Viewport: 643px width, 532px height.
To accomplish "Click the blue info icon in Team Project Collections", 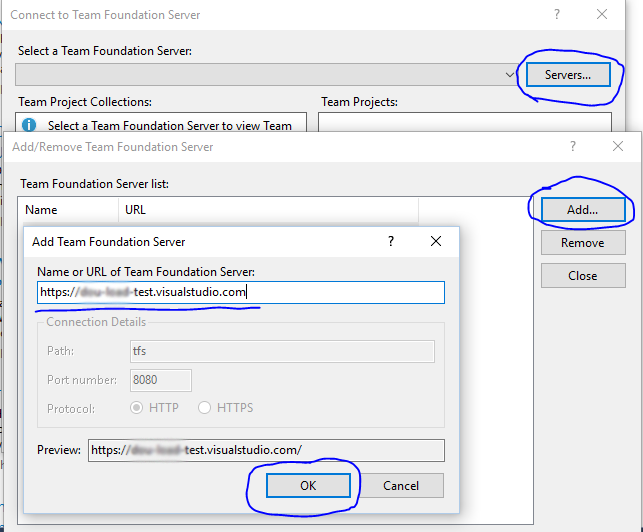I will [x=29, y=125].
